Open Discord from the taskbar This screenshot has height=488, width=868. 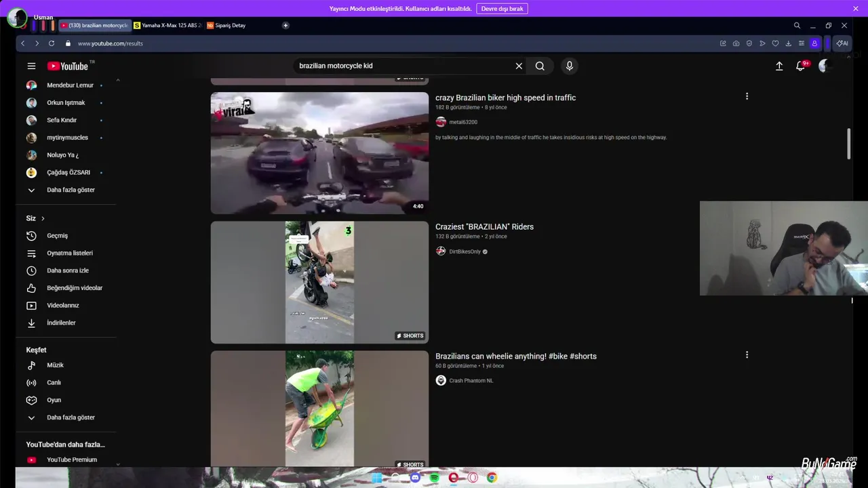415,478
